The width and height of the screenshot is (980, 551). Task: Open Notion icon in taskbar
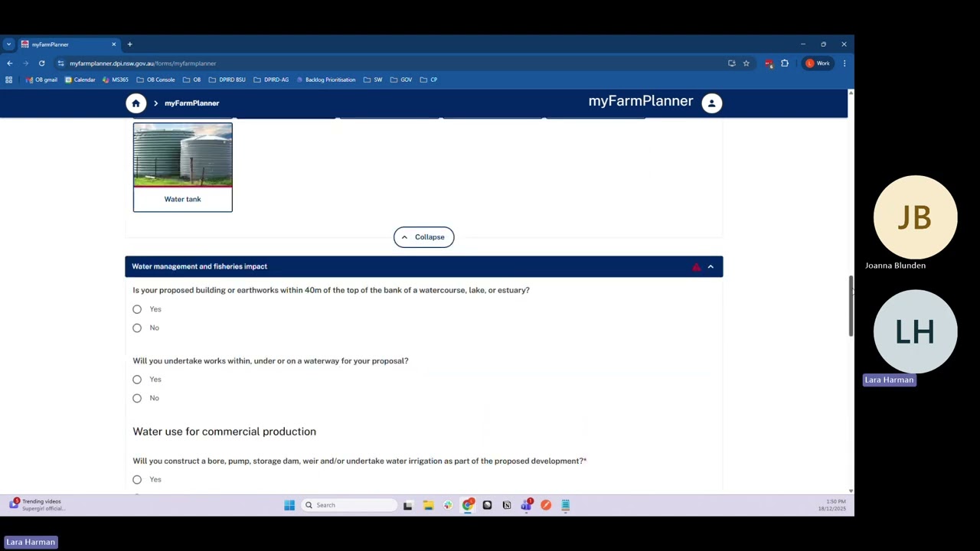point(507,505)
